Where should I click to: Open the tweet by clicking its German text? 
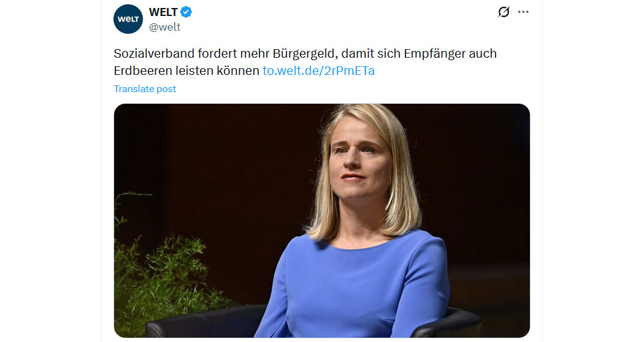pyautogui.click(x=305, y=62)
